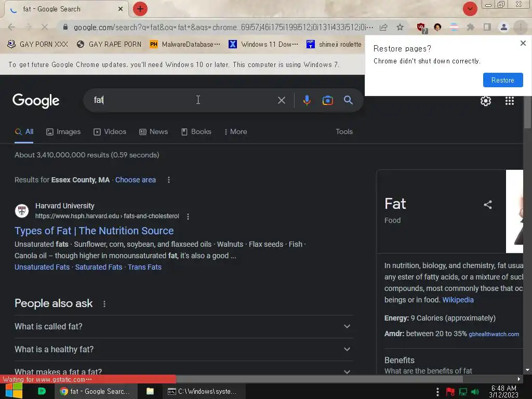
Task: Expand 'What is called fat?' question
Action: coord(183,326)
